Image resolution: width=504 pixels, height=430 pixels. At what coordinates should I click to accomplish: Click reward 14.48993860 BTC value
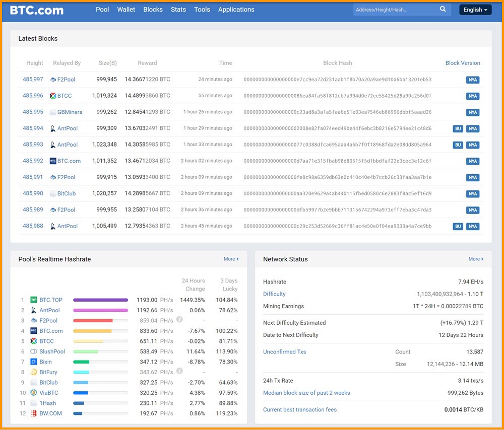(x=147, y=96)
